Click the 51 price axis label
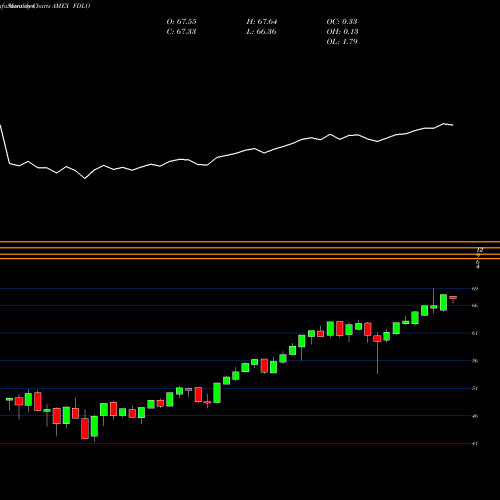 [x=475, y=388]
